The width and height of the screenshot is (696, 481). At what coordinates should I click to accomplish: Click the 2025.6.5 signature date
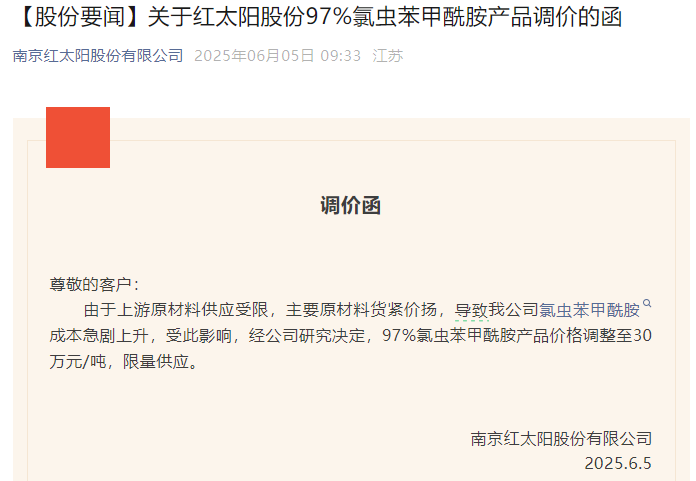(618, 464)
